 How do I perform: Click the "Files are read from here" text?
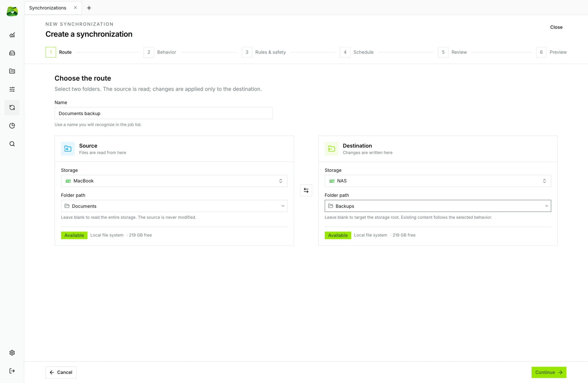pyautogui.click(x=102, y=152)
